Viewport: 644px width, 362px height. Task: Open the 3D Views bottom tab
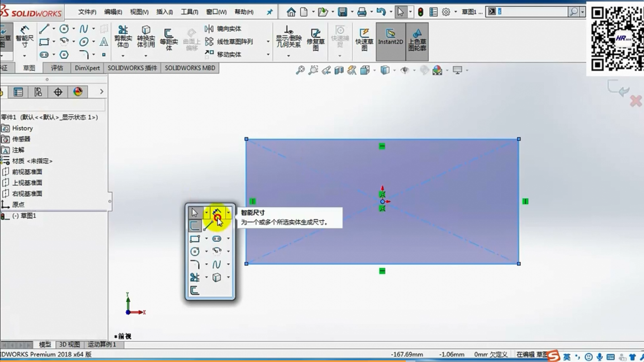pos(69,345)
